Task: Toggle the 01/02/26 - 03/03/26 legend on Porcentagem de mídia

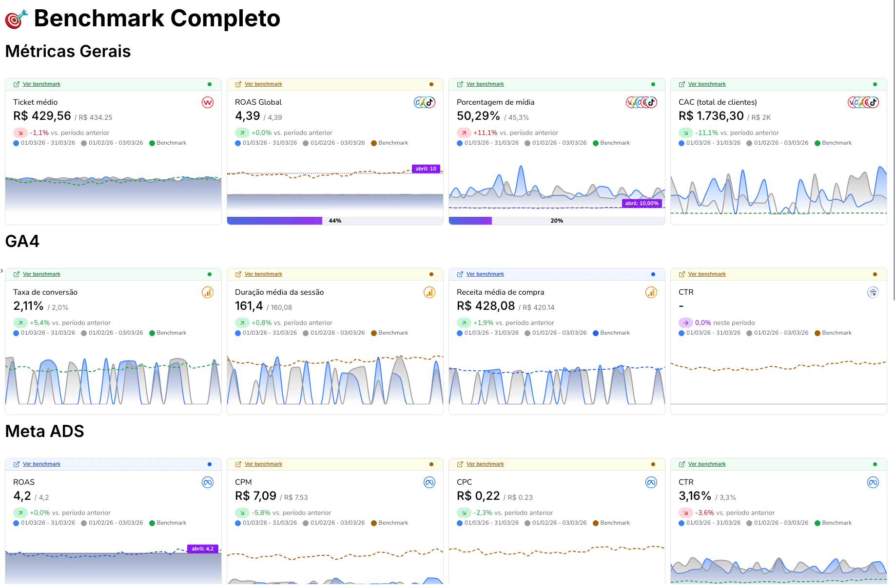Action: 556,143
